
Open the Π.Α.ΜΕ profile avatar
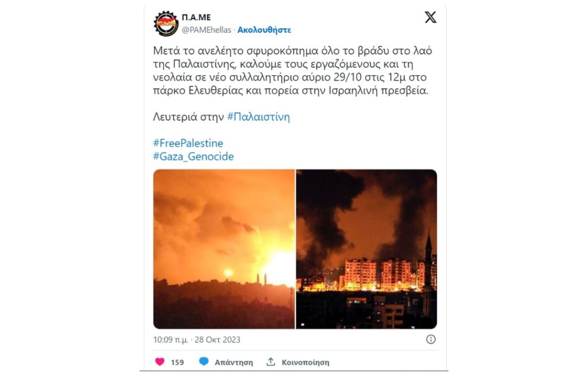tap(166, 23)
